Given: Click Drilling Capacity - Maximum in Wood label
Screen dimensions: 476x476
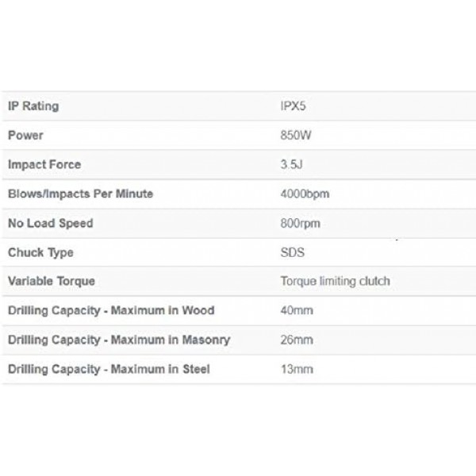Looking at the screenshot, I should (111, 310).
